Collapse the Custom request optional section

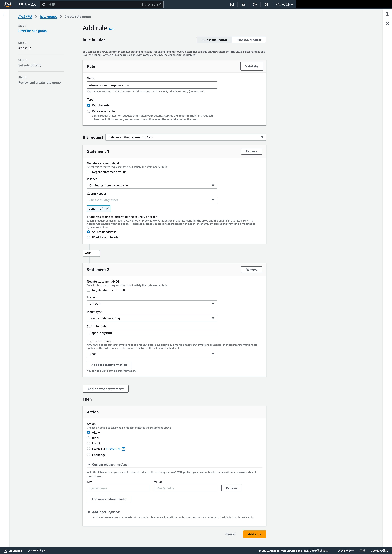(x=89, y=464)
